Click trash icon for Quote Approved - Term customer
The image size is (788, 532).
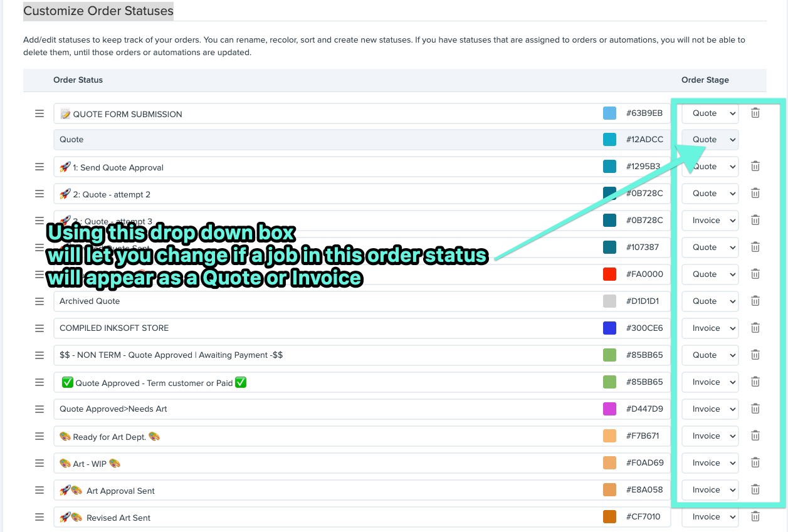click(755, 382)
